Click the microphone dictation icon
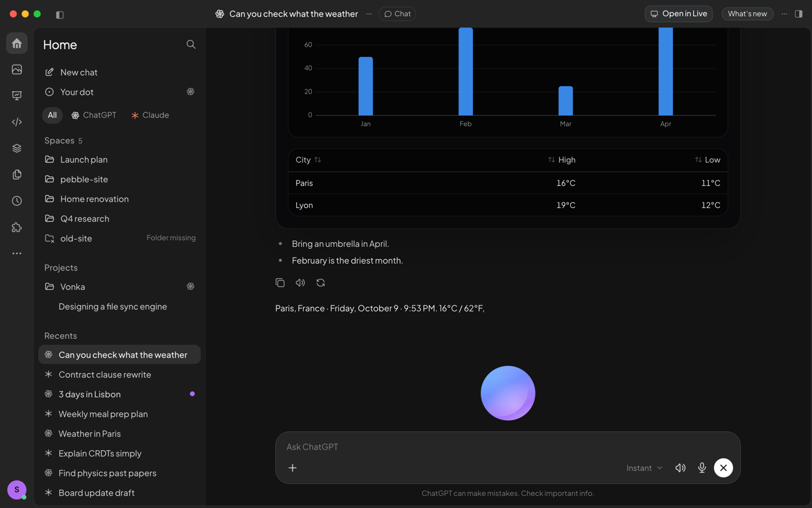 (702, 468)
